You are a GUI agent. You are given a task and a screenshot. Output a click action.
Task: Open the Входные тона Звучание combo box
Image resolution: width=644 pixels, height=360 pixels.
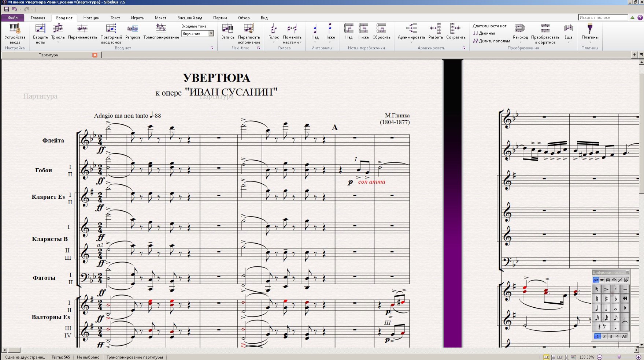coord(198,33)
